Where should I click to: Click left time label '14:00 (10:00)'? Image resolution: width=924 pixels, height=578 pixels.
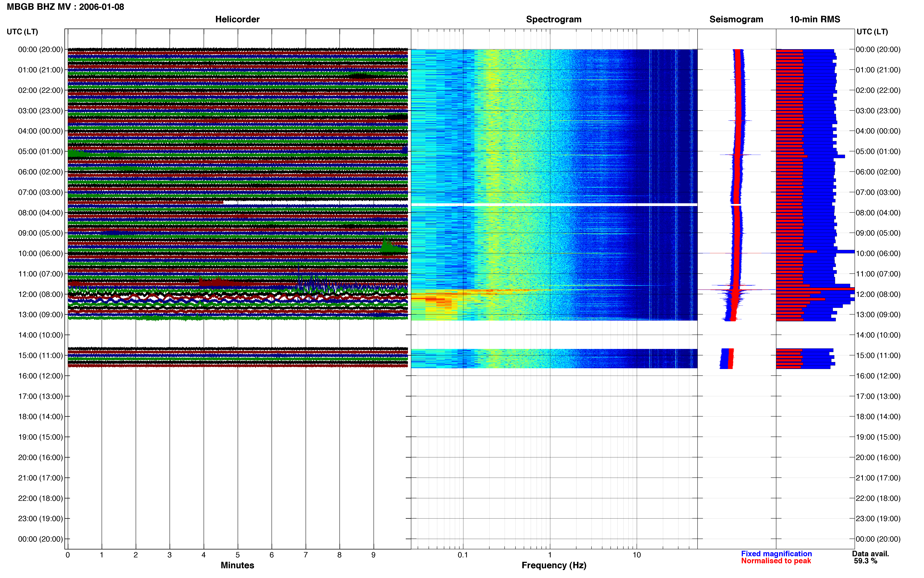click(x=40, y=335)
